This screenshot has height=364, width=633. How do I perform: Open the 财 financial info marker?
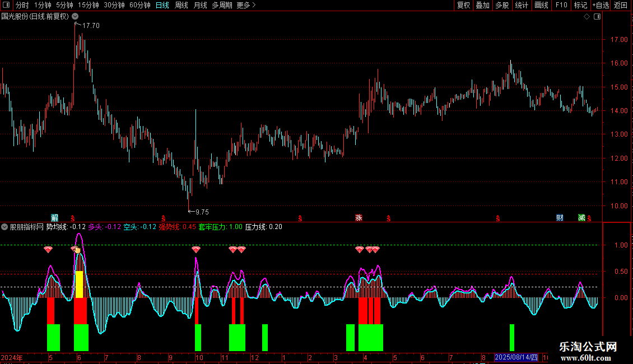(560, 218)
